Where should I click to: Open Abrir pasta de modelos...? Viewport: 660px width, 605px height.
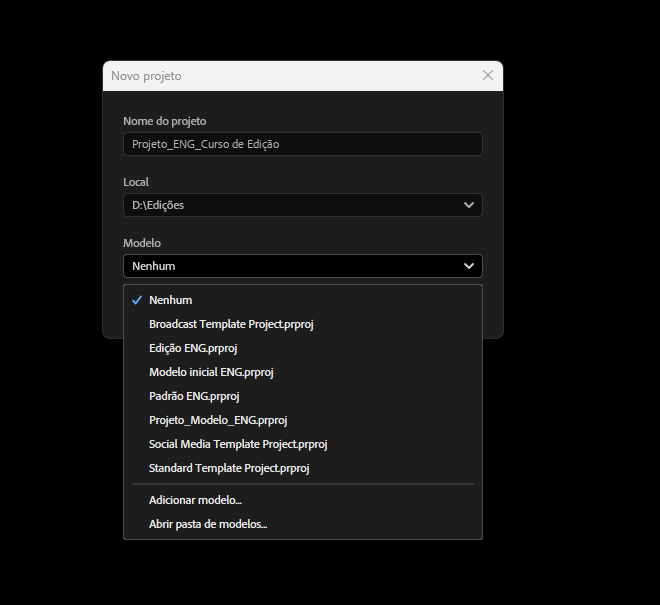[x=303, y=524]
